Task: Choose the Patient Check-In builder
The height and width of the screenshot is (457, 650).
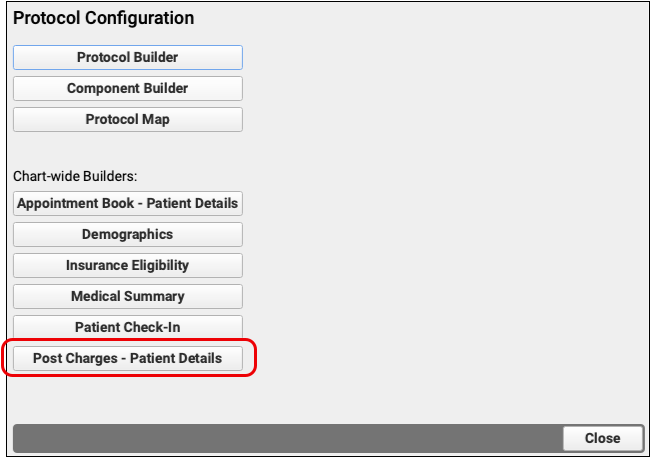Action: [x=127, y=327]
